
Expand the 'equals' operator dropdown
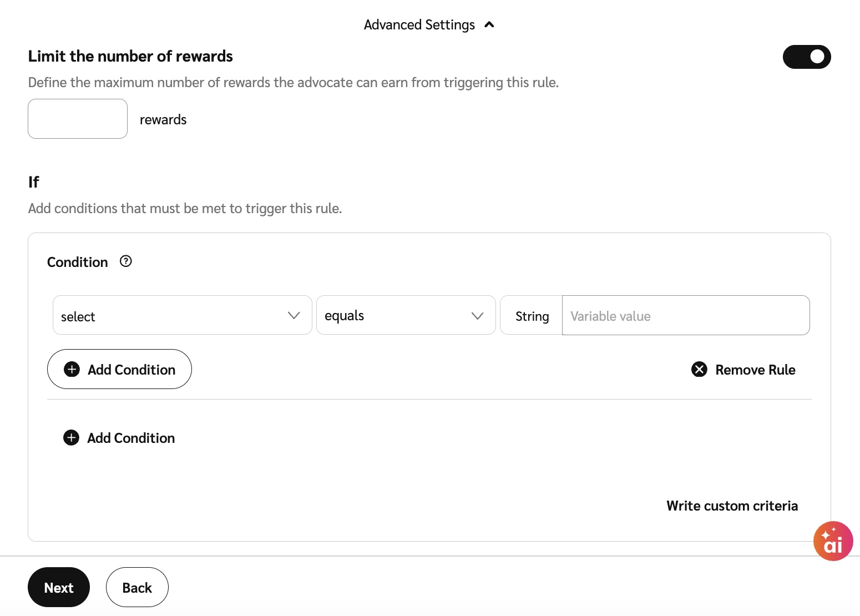click(x=406, y=315)
